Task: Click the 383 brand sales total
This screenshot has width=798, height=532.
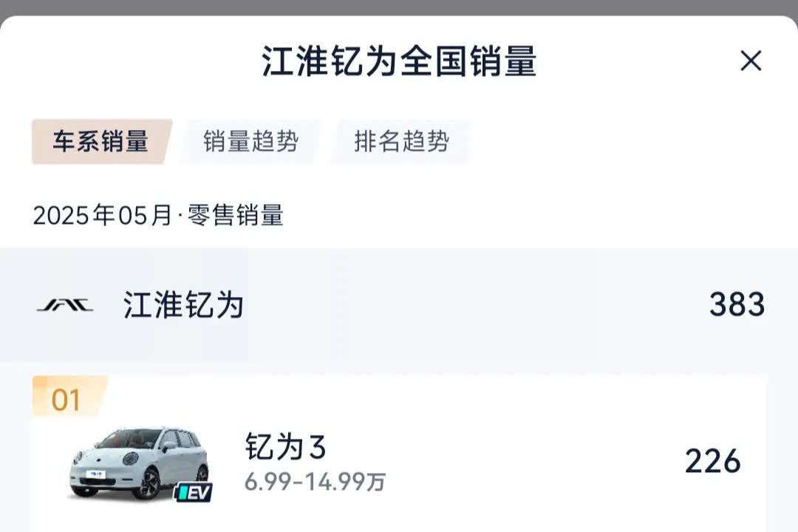Action: pyautogui.click(x=737, y=304)
